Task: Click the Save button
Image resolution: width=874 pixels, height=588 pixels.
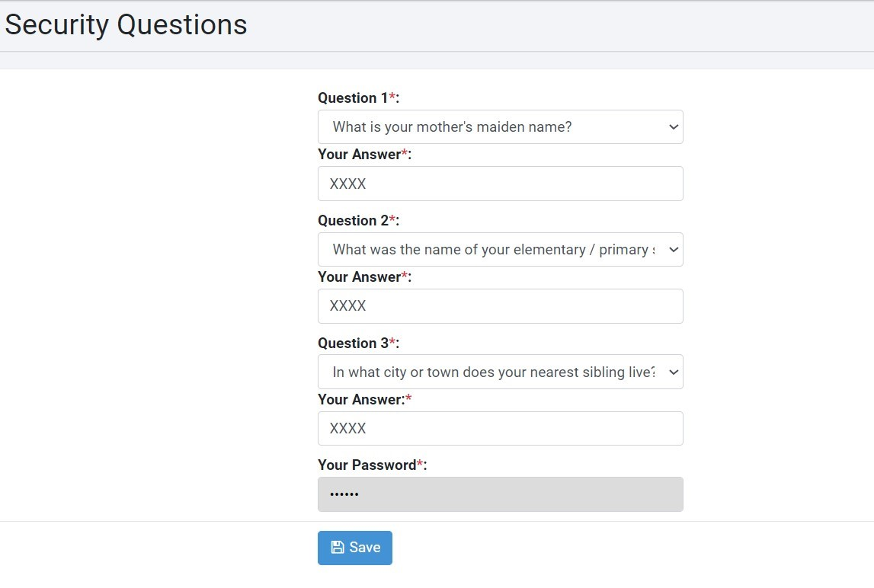Action: pyautogui.click(x=355, y=548)
